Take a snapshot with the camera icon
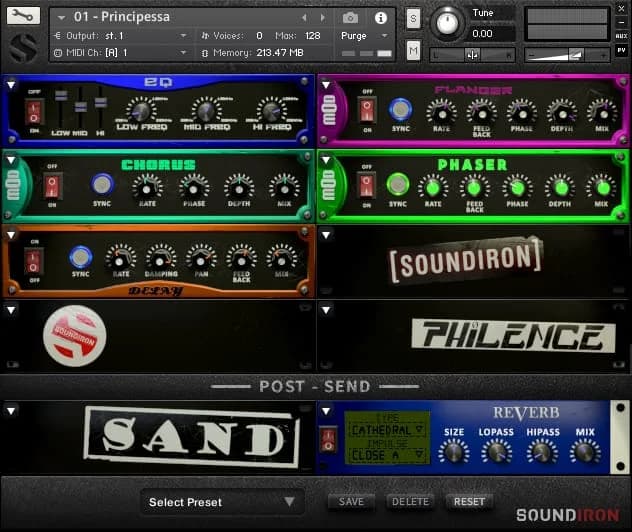This screenshot has width=632, height=532. 350,18
